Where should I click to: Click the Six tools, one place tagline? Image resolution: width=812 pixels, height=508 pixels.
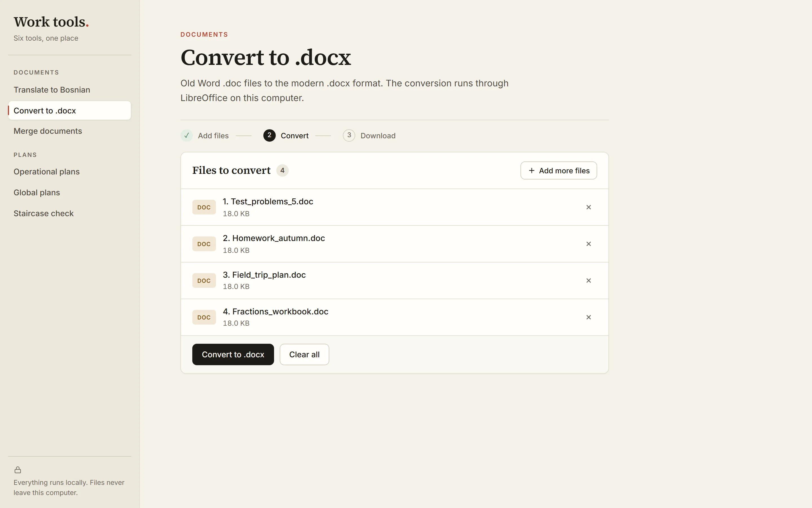pyautogui.click(x=46, y=38)
